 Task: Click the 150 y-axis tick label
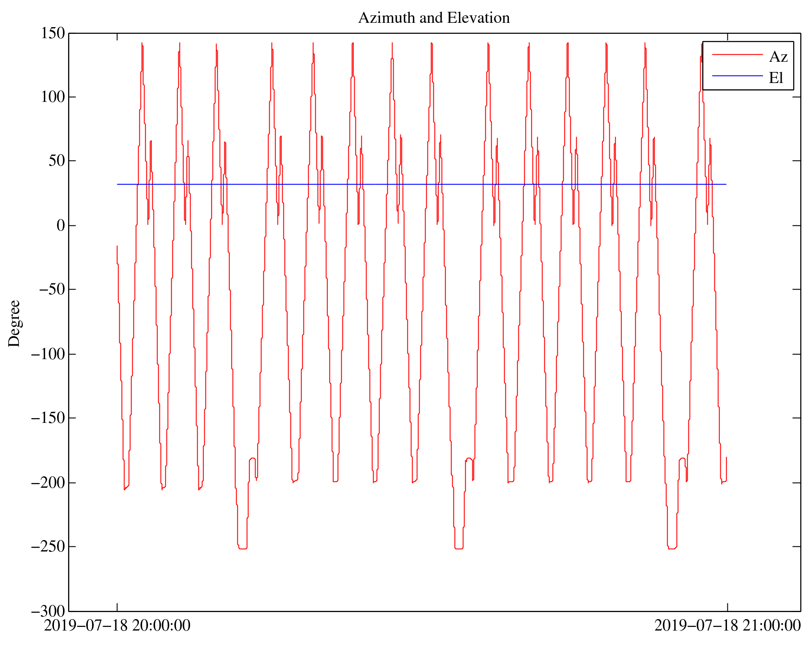53,33
